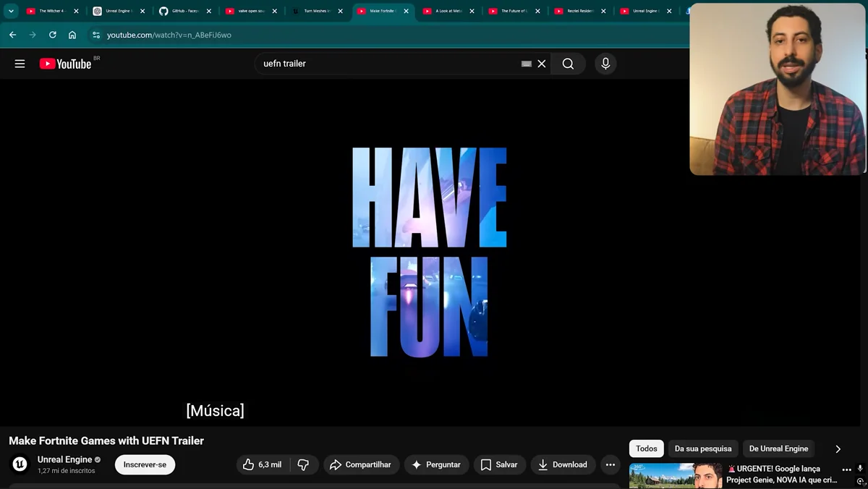Image resolution: width=868 pixels, height=489 pixels.
Task: Close the GitHub tab
Action: pos(209,11)
